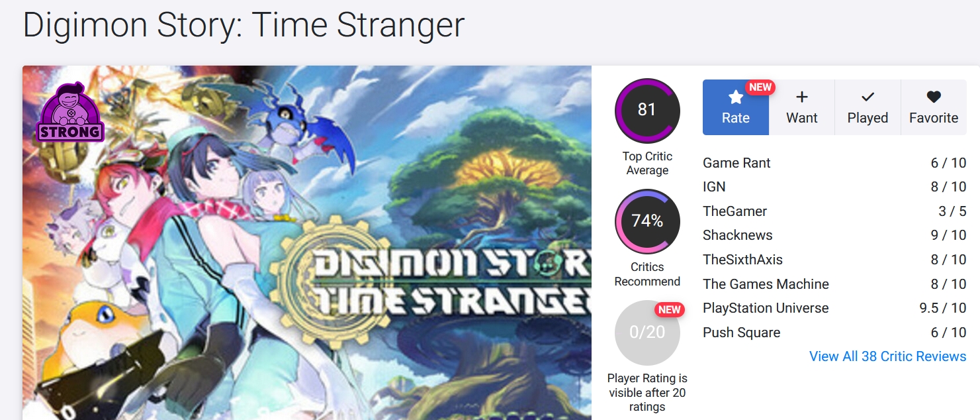Open The Games Machine review
Image resolution: width=980 pixels, height=420 pixels.
pyautogui.click(x=766, y=284)
